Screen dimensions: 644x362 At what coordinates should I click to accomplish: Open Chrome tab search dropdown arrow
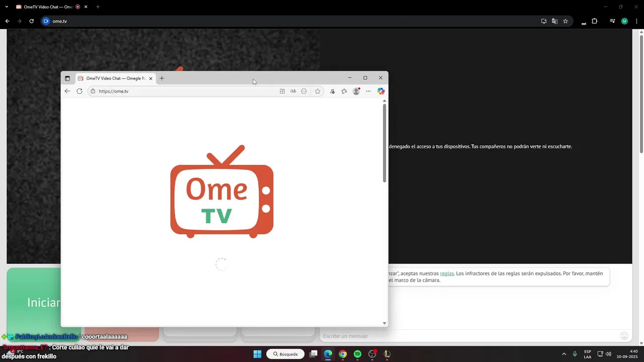pyautogui.click(x=7, y=7)
